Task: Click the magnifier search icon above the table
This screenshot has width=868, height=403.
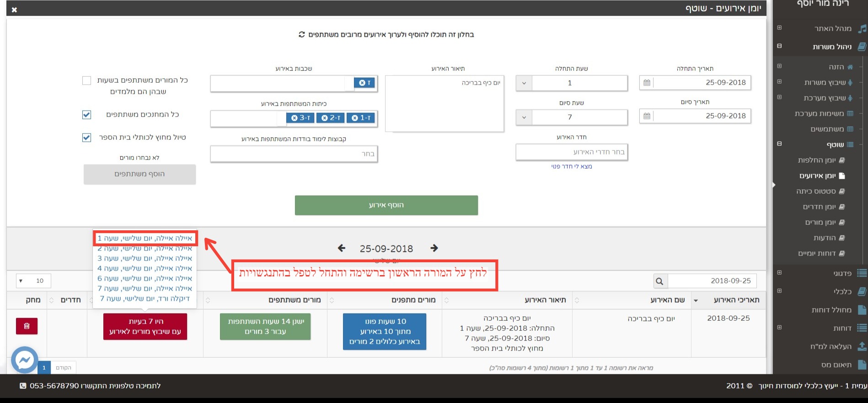Action: 659,281
